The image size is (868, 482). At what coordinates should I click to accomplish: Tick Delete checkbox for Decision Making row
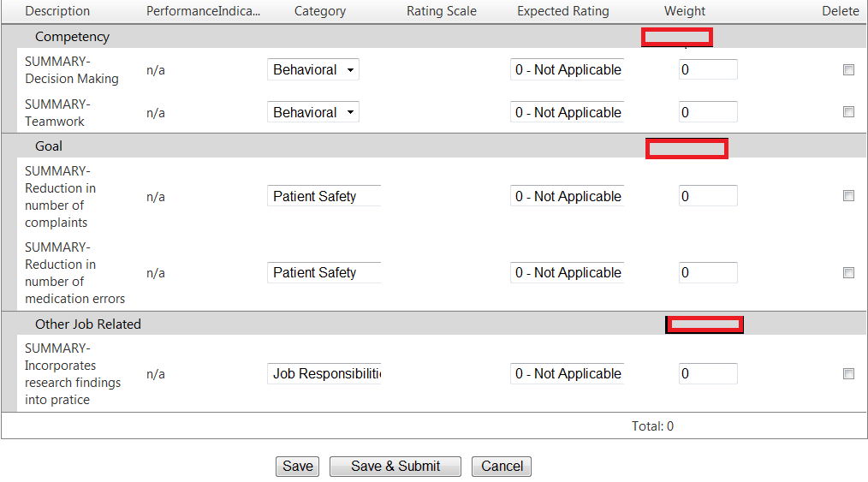click(848, 70)
